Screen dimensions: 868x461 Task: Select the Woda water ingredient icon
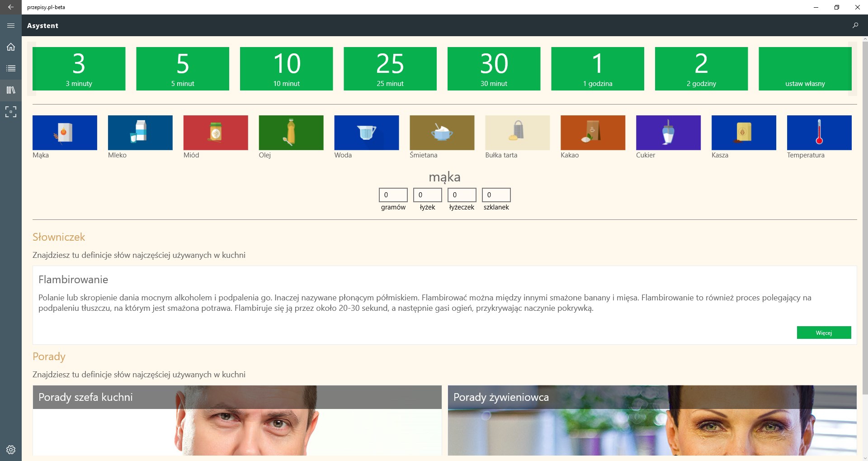click(x=367, y=133)
